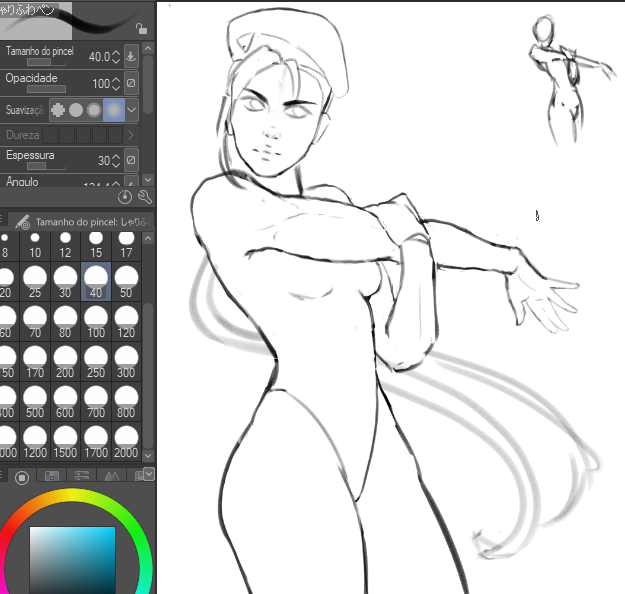Adjust the Tamanho do pincel slider
Image resolution: width=625 pixels, height=594 pixels.
(46, 62)
